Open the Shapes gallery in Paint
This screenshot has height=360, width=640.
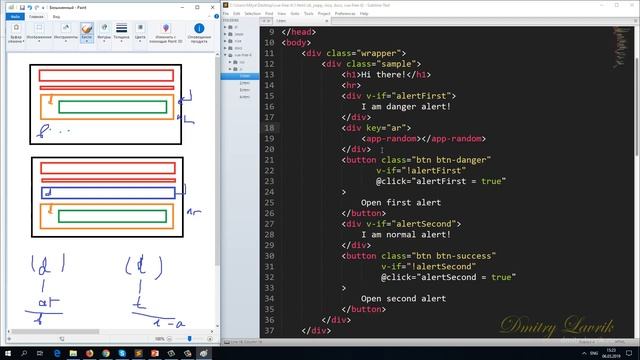tap(104, 33)
